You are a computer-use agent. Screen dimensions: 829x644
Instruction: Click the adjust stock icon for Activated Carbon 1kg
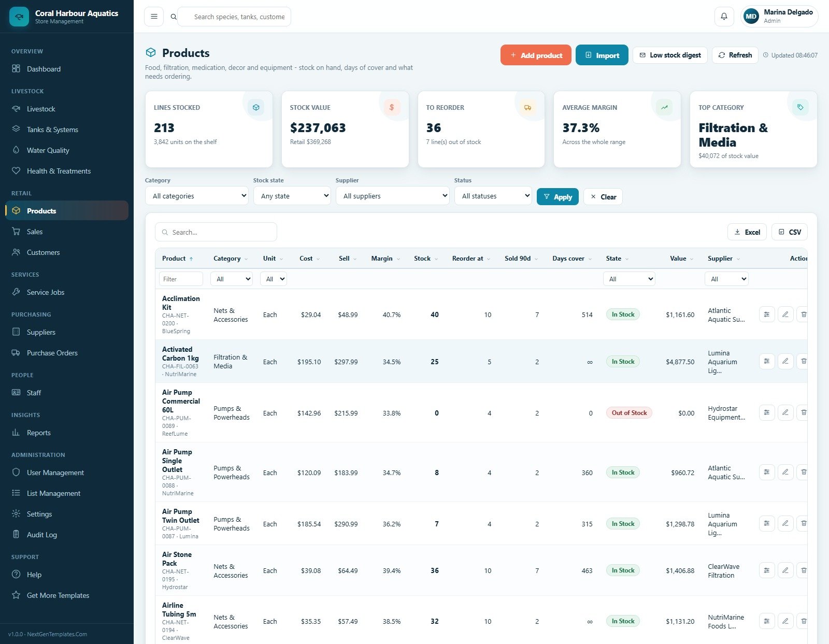(x=767, y=361)
